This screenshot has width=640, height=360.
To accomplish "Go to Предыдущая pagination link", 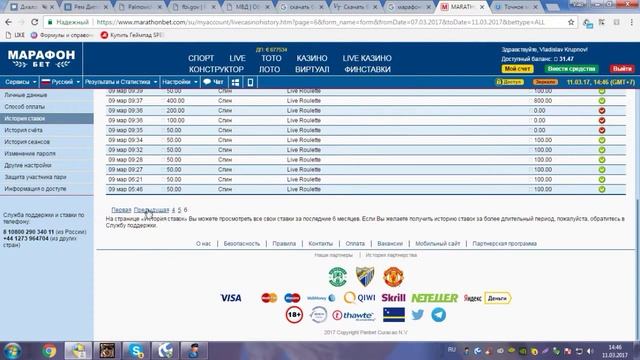I will click(x=151, y=210).
